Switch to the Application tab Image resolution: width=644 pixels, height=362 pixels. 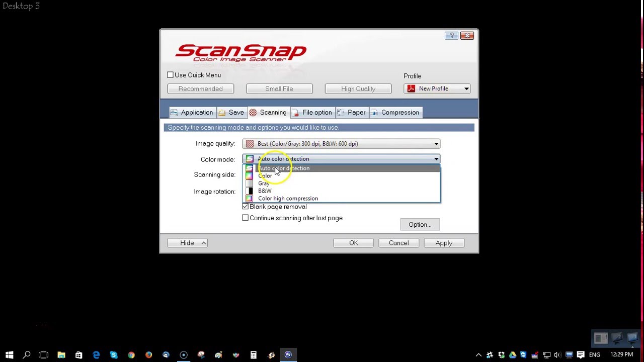192,113
